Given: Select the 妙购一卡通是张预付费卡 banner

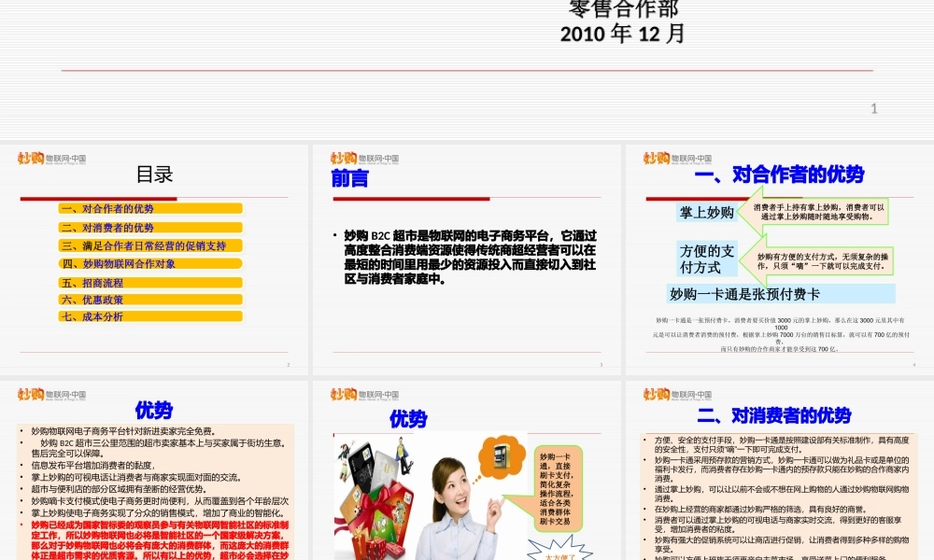Looking at the screenshot, I should 780,293.
